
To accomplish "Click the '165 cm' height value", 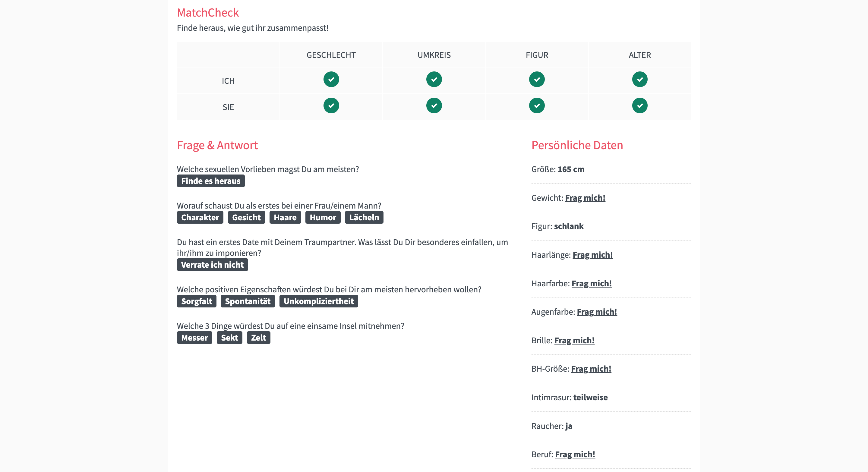I will 571,169.
